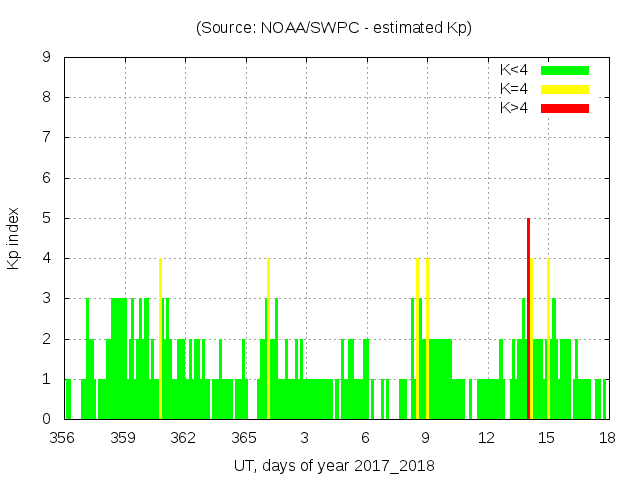Click the 'Kp index' y-axis label
Image resolution: width=640 pixels, height=480 pixels.
coord(14,238)
